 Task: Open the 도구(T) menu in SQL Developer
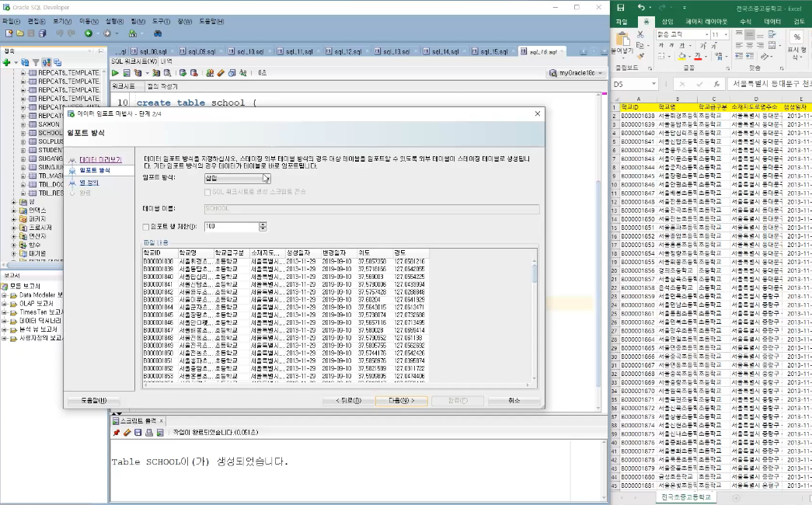161,21
